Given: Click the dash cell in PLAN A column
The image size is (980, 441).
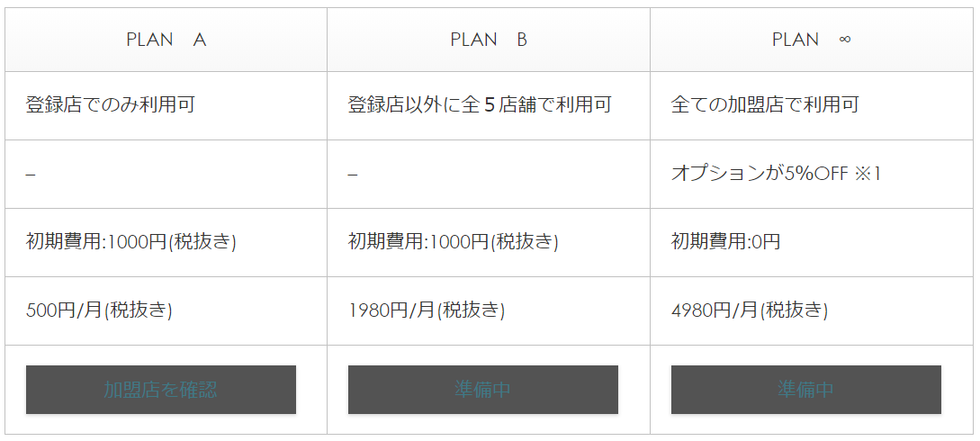Looking at the screenshot, I should point(31,174).
